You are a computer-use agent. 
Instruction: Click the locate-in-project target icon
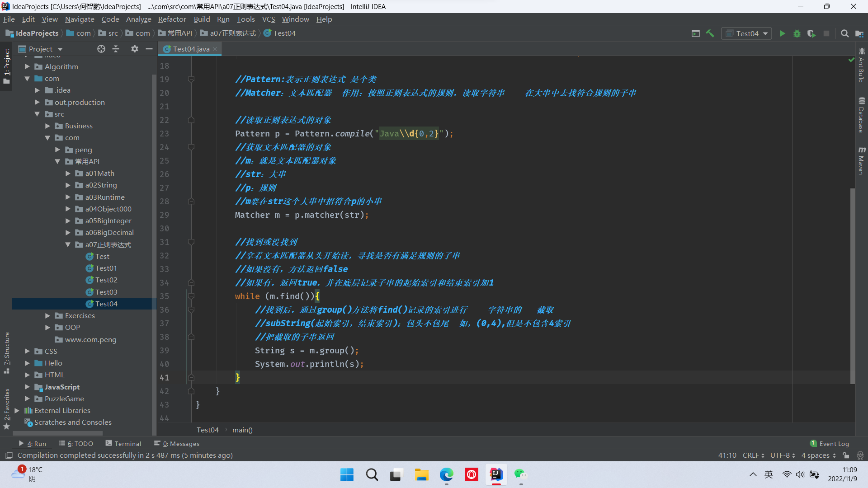[x=101, y=49]
